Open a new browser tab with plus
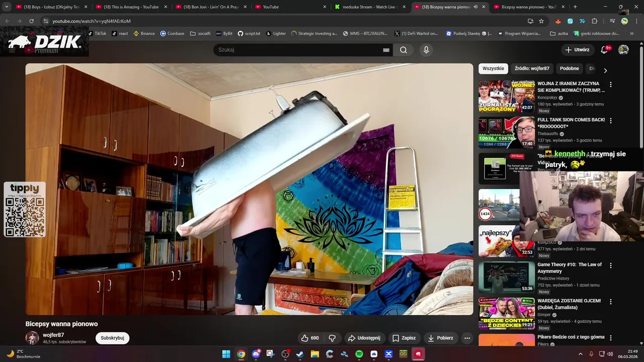Screen dimensions: 644x362 click(575, 7)
